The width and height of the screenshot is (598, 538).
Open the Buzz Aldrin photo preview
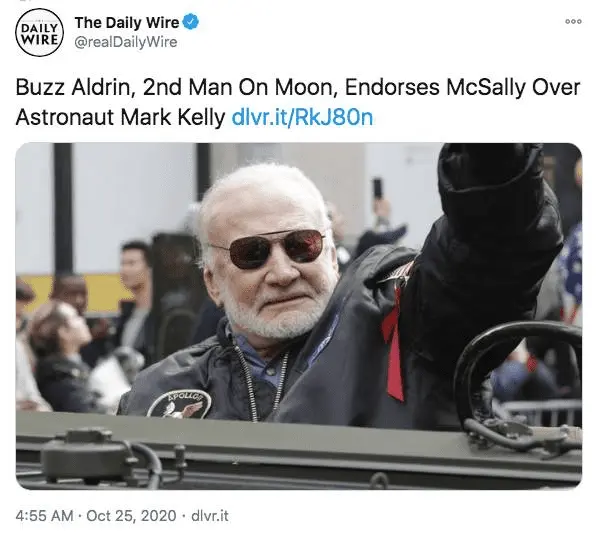299,316
